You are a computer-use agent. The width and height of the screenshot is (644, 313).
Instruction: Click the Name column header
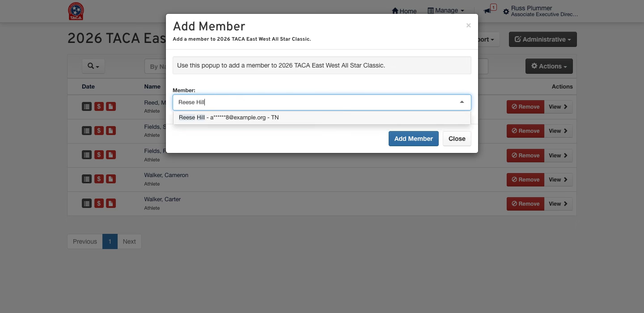[x=152, y=87]
